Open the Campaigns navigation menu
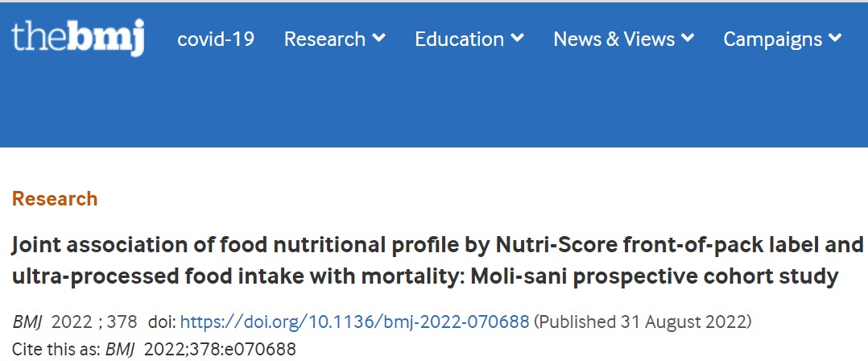The width and height of the screenshot is (868, 361). click(773, 39)
